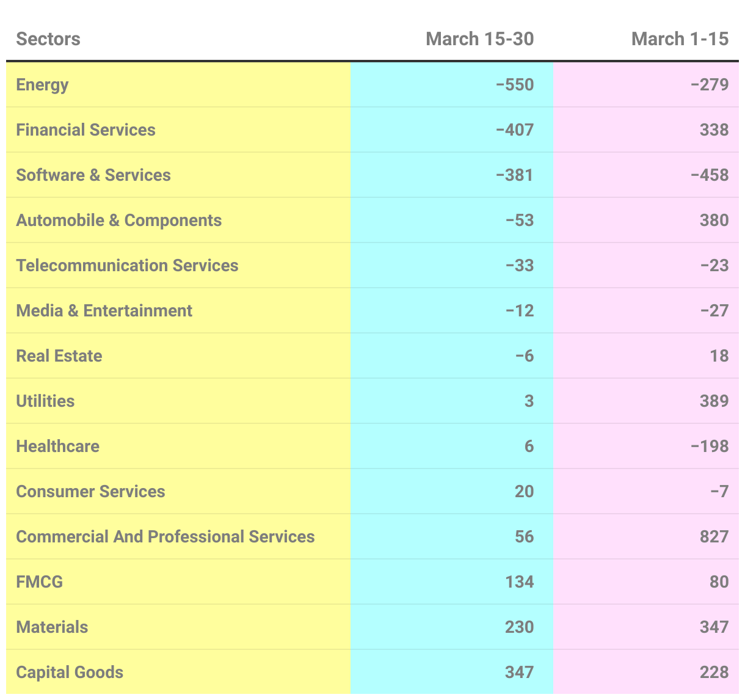This screenshot has width=745, height=700.
Task: Click the Financial Services row label
Action: 85,129
